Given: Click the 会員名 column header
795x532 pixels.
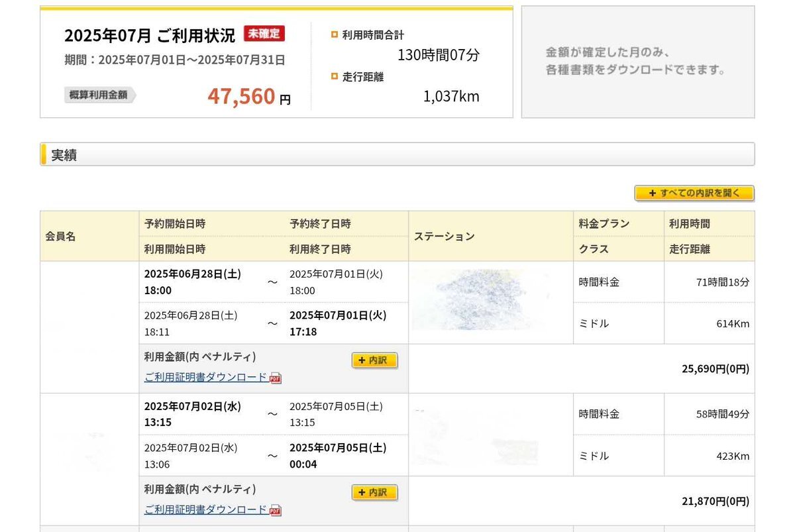Looking at the screenshot, I should [x=61, y=237].
